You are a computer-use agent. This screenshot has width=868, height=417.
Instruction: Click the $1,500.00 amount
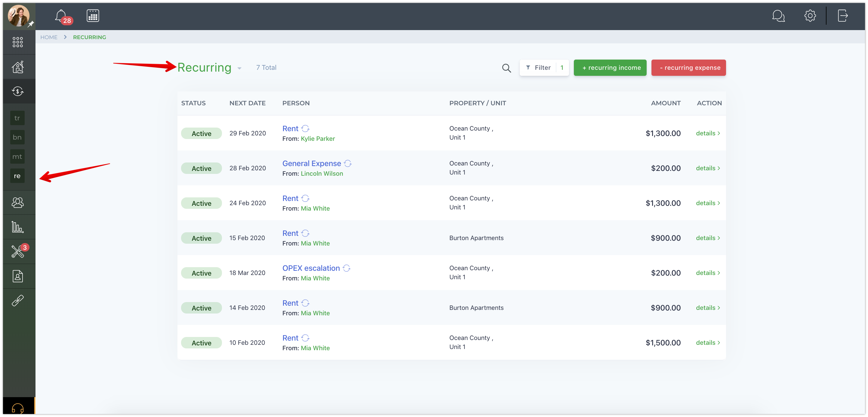(x=663, y=342)
